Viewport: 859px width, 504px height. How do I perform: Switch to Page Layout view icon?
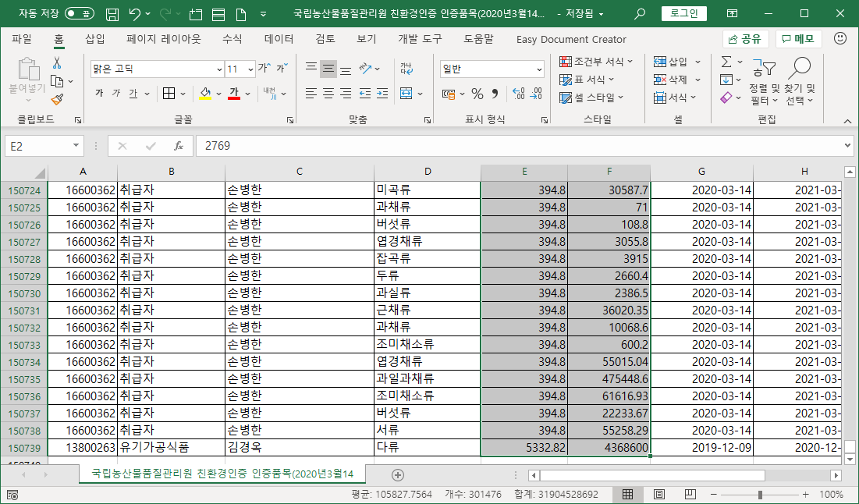tap(659, 494)
